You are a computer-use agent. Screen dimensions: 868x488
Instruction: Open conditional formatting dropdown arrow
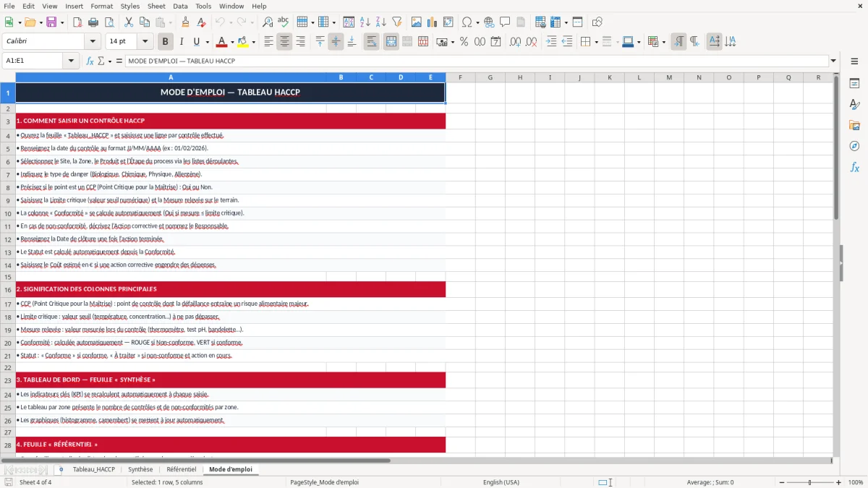click(663, 42)
